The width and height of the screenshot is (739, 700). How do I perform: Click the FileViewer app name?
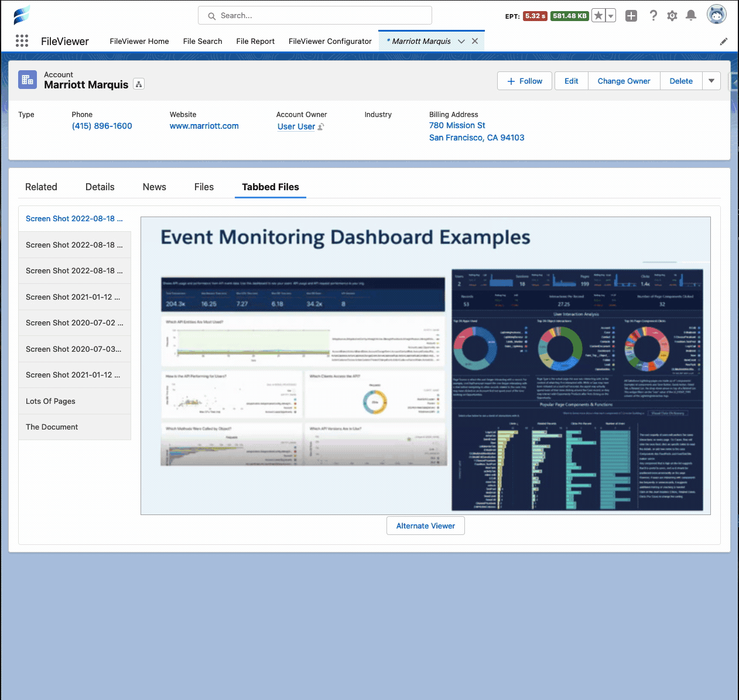65,41
